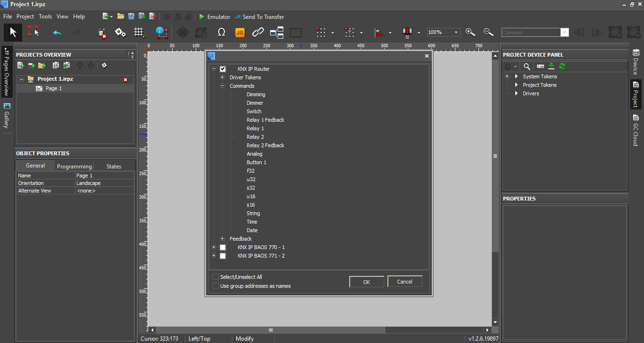Click the OK button

(x=366, y=282)
